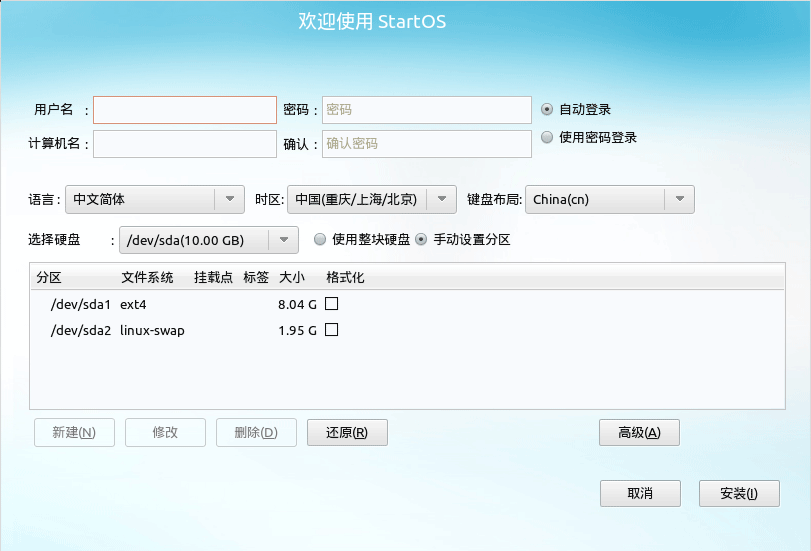
Task: Open the keyboard layout China(cn) dropdown
Action: click(x=609, y=199)
